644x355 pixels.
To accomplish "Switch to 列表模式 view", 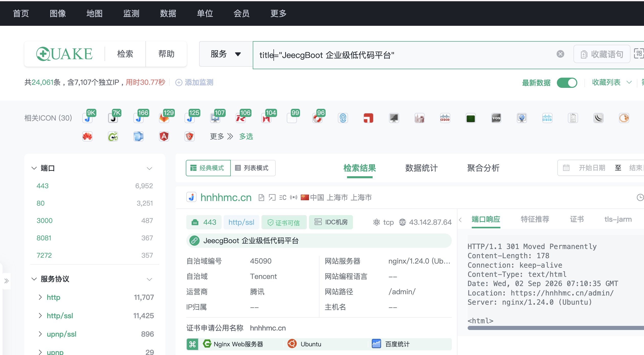I will [x=253, y=168].
